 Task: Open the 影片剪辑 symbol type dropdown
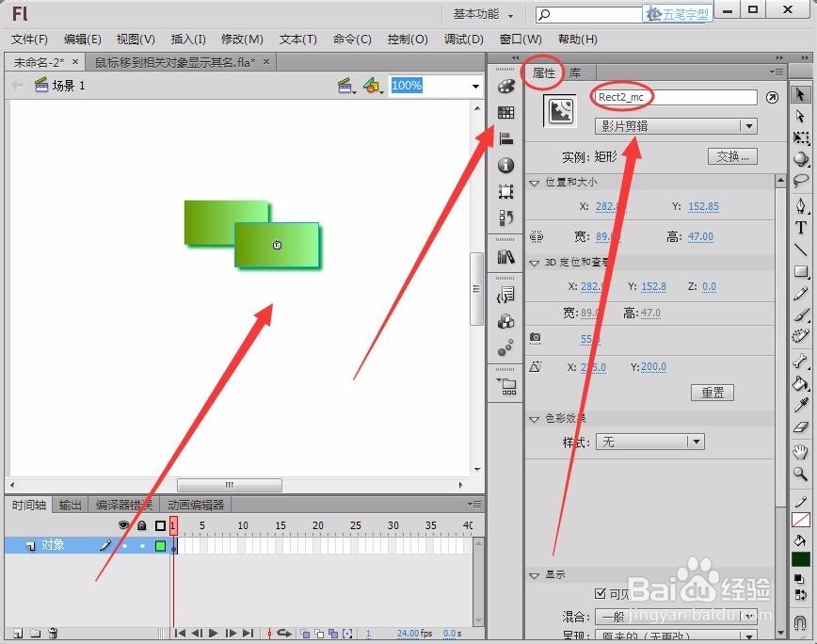tap(676, 126)
